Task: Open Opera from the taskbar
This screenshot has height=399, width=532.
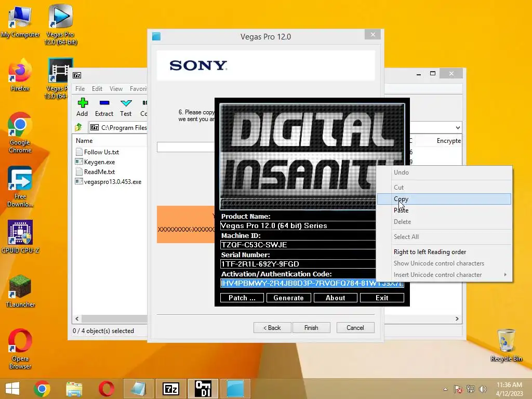Action: [x=106, y=389]
